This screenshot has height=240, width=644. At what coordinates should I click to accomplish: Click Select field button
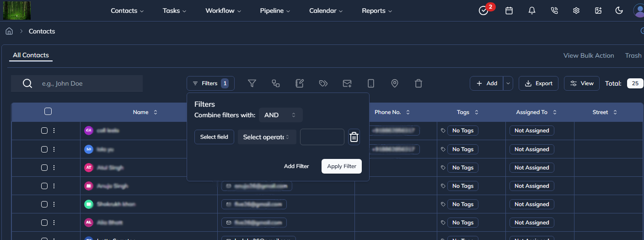[214, 137]
